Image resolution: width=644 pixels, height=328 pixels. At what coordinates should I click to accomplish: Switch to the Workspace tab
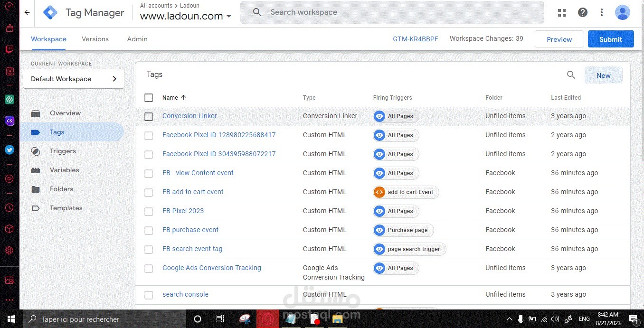tap(48, 39)
